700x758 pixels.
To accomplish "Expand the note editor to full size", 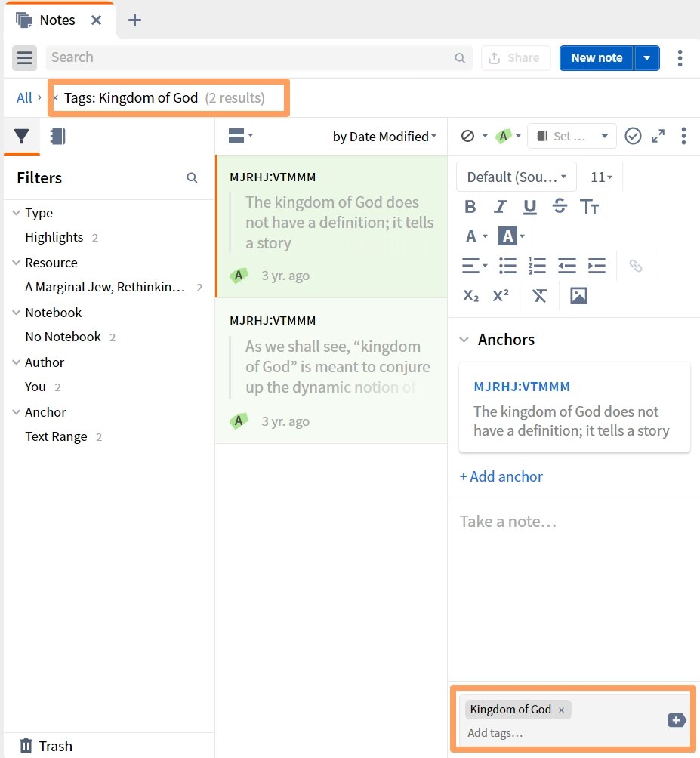I will (658, 137).
